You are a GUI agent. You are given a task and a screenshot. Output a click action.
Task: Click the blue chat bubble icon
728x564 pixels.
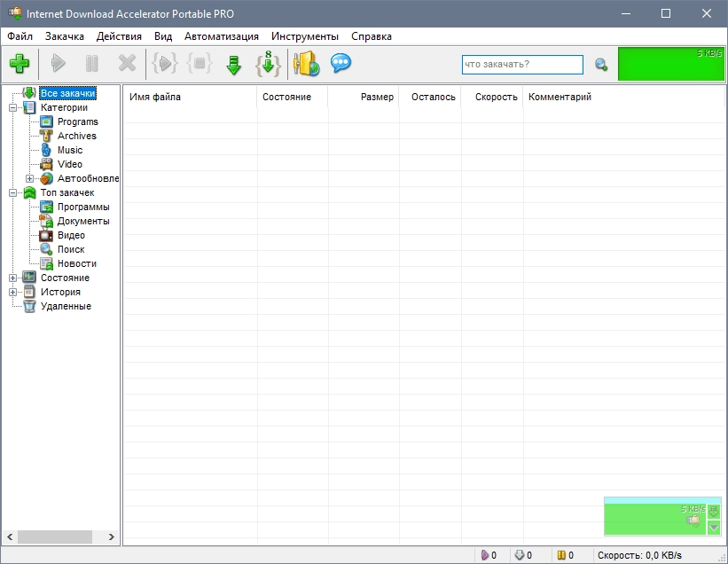pyautogui.click(x=341, y=63)
